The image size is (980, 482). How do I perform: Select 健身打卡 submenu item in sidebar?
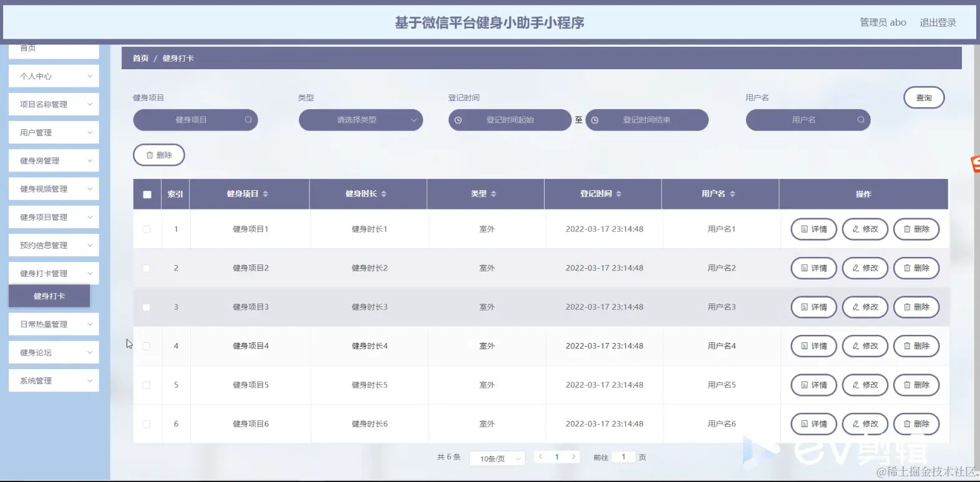click(49, 296)
